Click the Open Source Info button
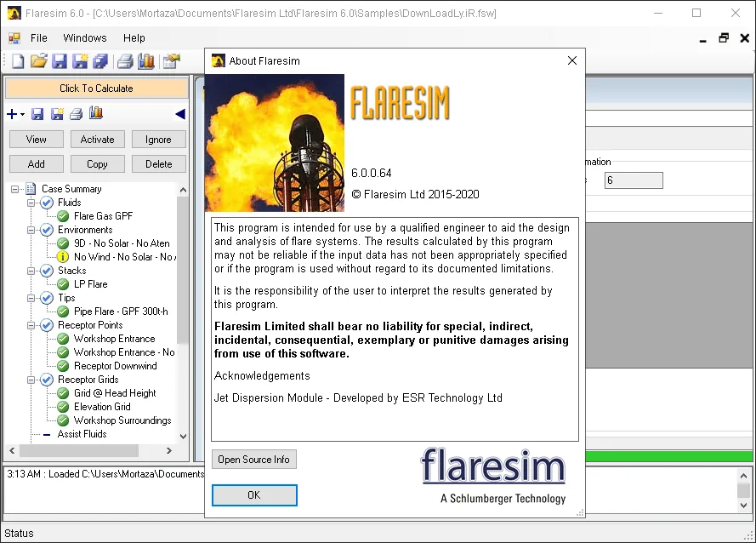Viewport: 756px width, 543px height. pyautogui.click(x=254, y=460)
